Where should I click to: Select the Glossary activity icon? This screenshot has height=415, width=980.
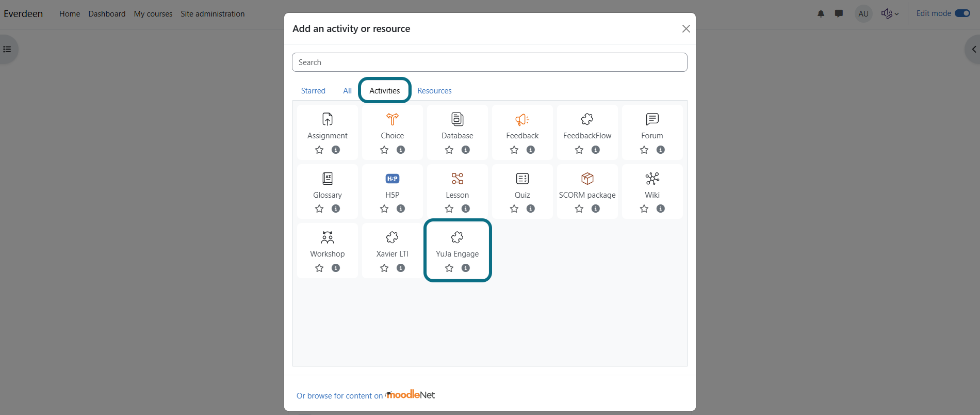pos(328,179)
